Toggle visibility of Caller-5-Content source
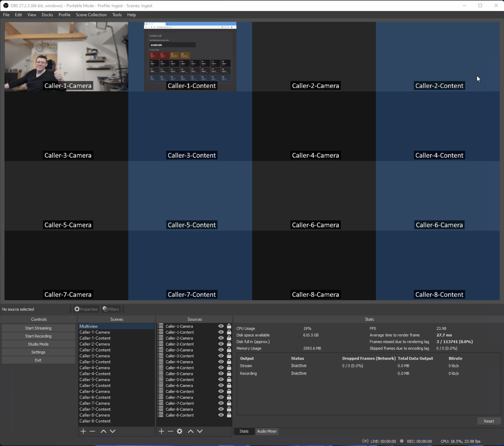 click(221, 380)
